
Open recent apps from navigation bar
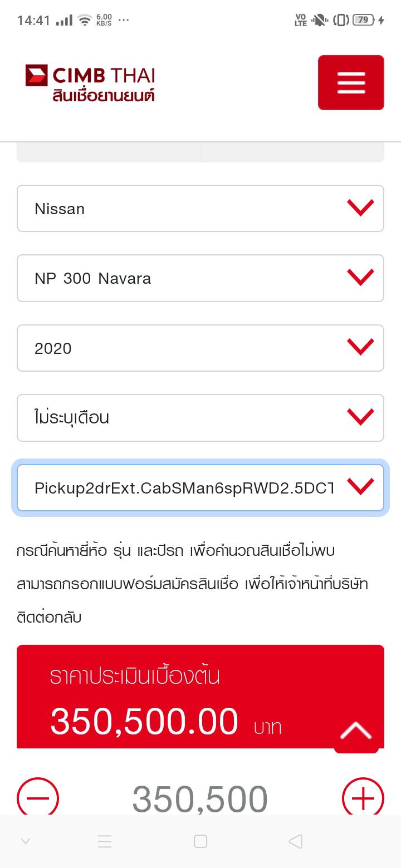[105, 841]
